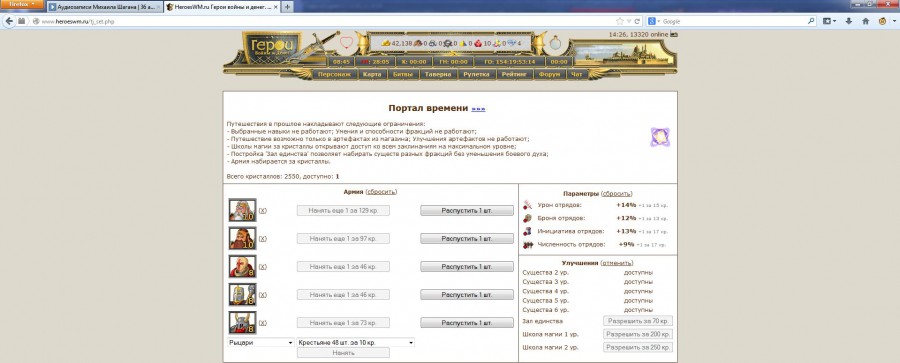Click the Google search input field
This screenshot has width=900, height=363.
click(736, 21)
